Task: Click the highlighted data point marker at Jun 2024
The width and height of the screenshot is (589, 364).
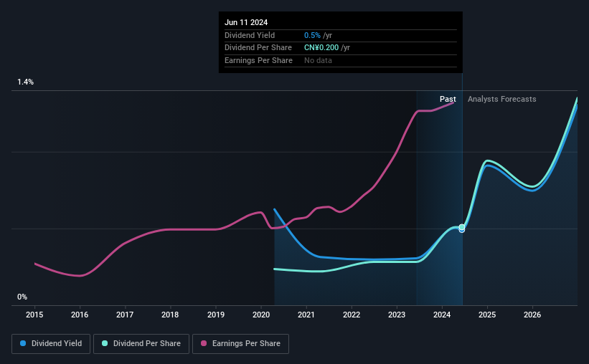Action: pyautogui.click(x=462, y=228)
